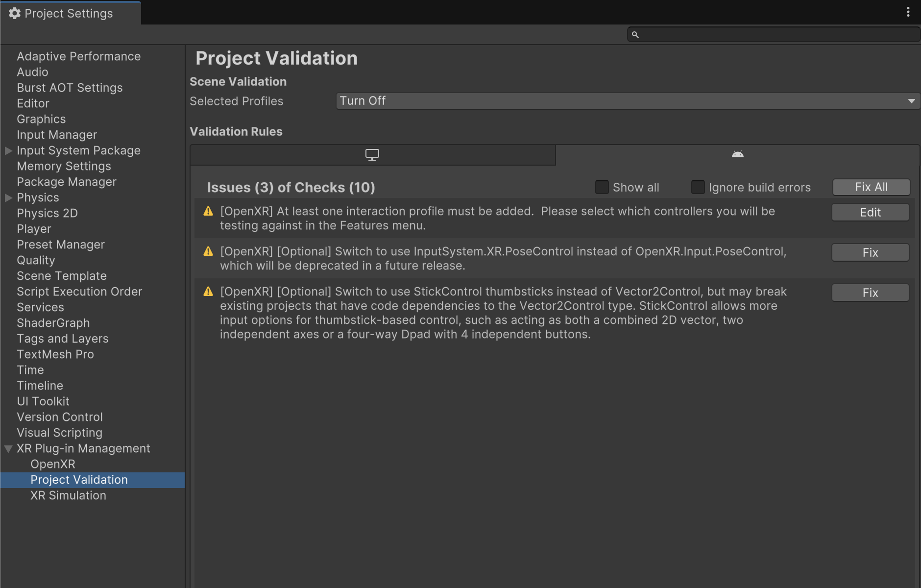
Task: Select the desktop platform validation tab
Action: pos(372,154)
